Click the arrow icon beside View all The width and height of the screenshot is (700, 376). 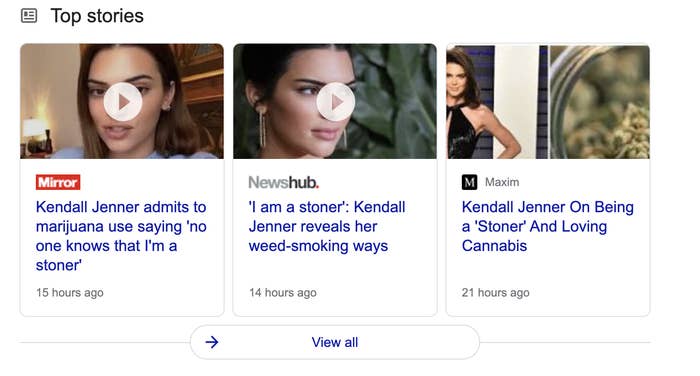[212, 343]
